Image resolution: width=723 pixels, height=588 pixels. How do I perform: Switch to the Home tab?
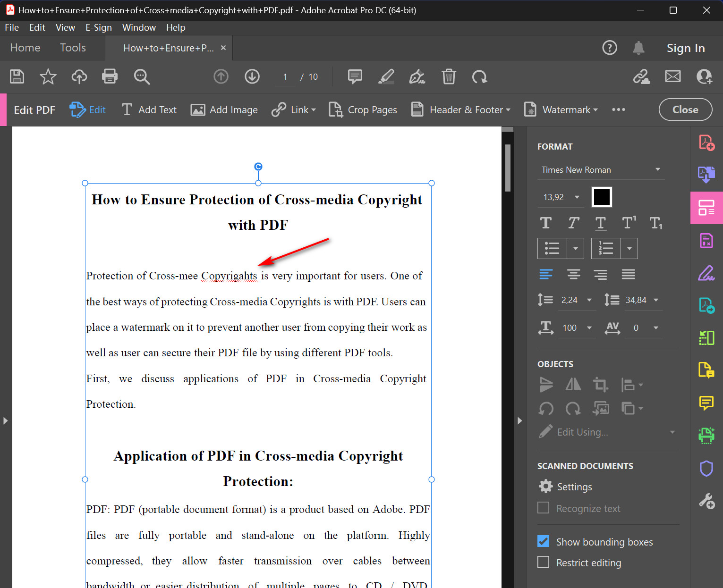click(x=25, y=48)
